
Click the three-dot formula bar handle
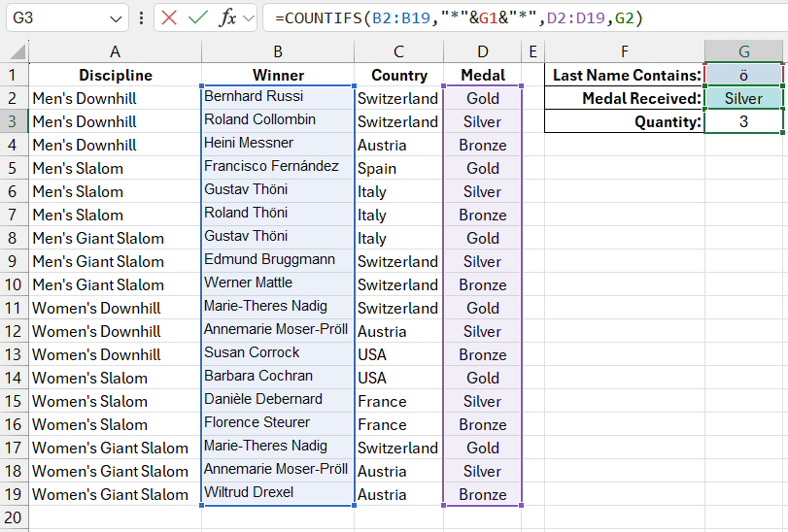tap(141, 18)
